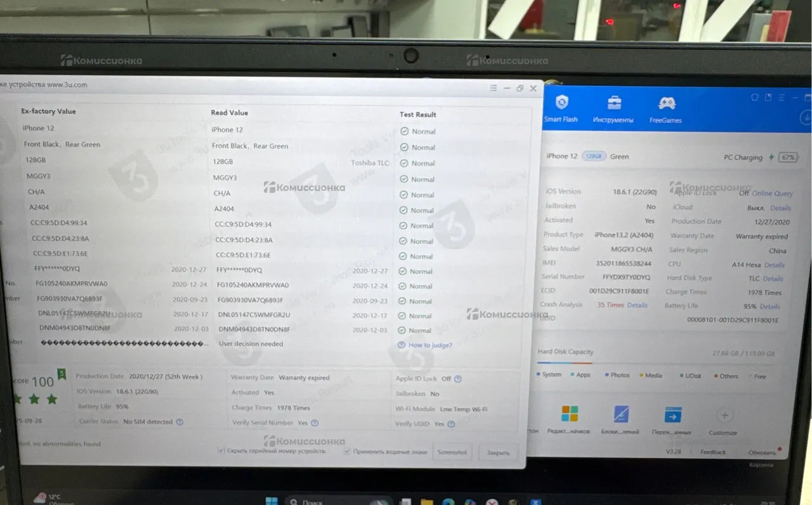Select read value DNL05147C5WMFGR2U

click(254, 315)
